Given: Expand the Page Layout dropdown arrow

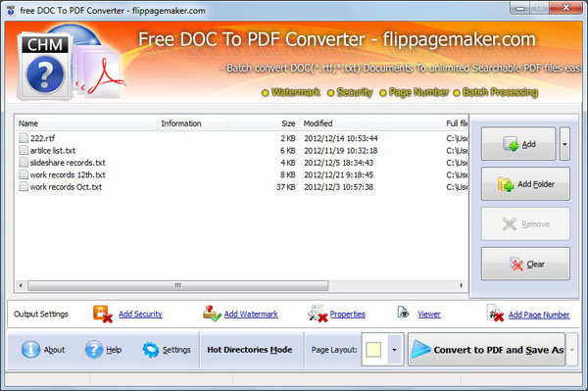Looking at the screenshot, I should click(394, 350).
